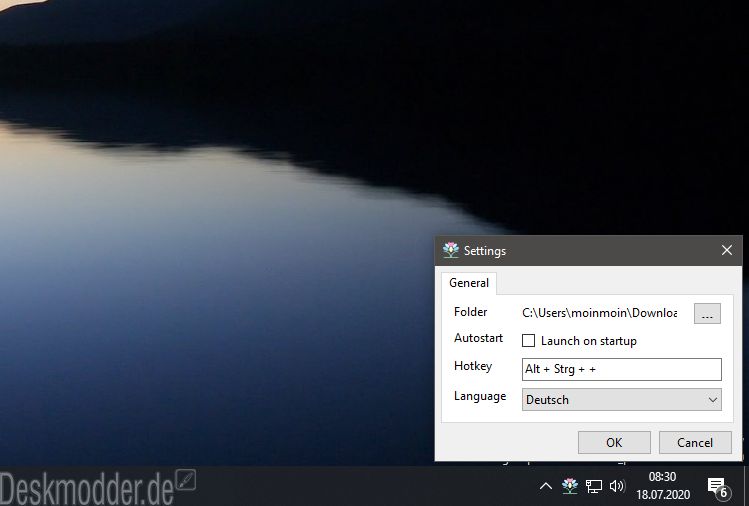Click the Folder label
This screenshot has width=749, height=506.
click(471, 312)
